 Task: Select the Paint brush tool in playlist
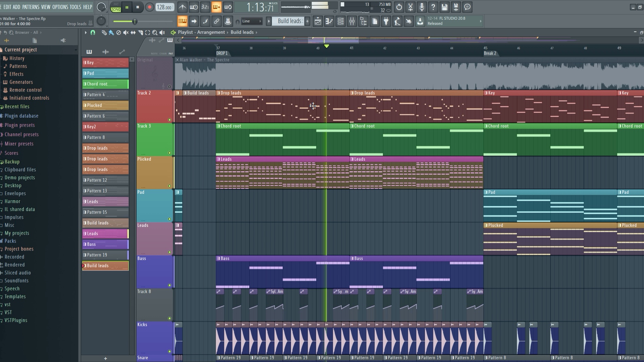point(111,32)
